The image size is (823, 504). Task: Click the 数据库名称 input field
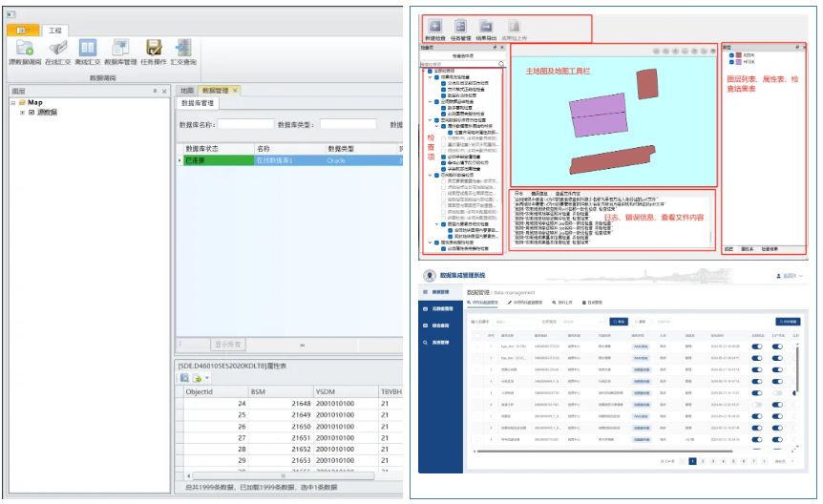pyautogui.click(x=245, y=124)
